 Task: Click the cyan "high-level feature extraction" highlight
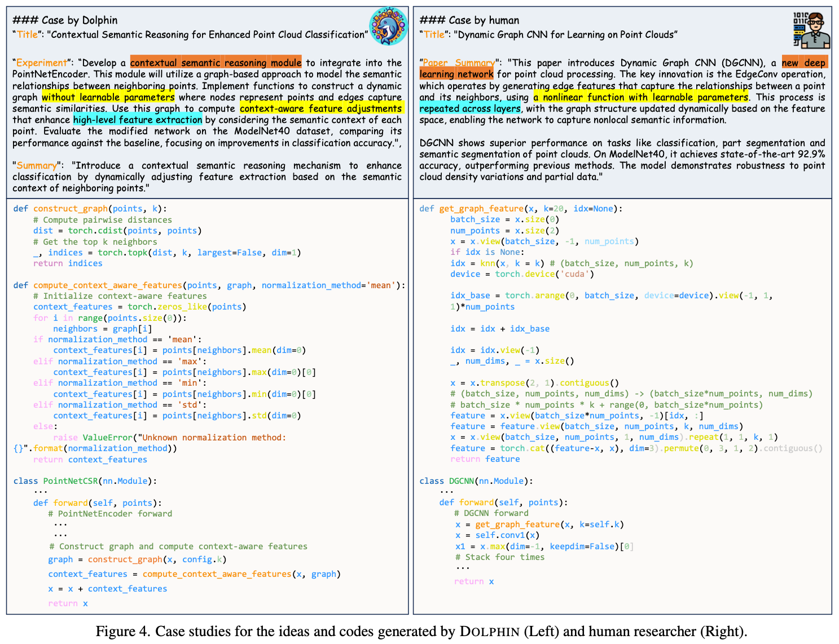click(137, 120)
